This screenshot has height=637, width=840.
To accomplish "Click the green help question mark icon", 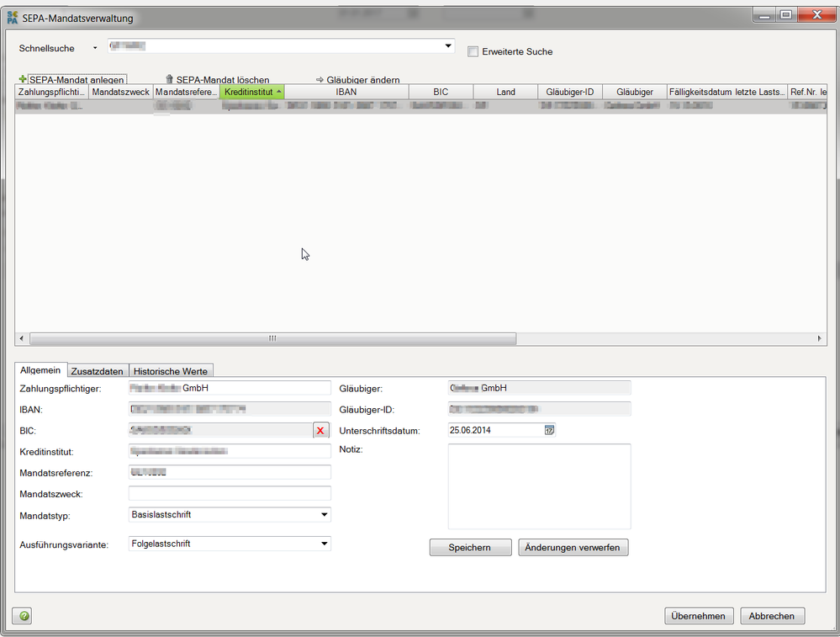I will (x=23, y=616).
